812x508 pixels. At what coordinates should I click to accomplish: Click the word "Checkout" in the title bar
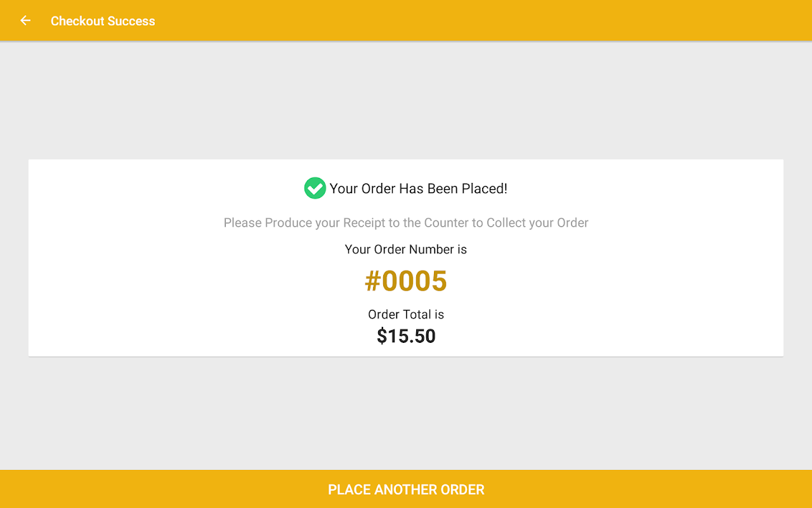pyautogui.click(x=77, y=21)
